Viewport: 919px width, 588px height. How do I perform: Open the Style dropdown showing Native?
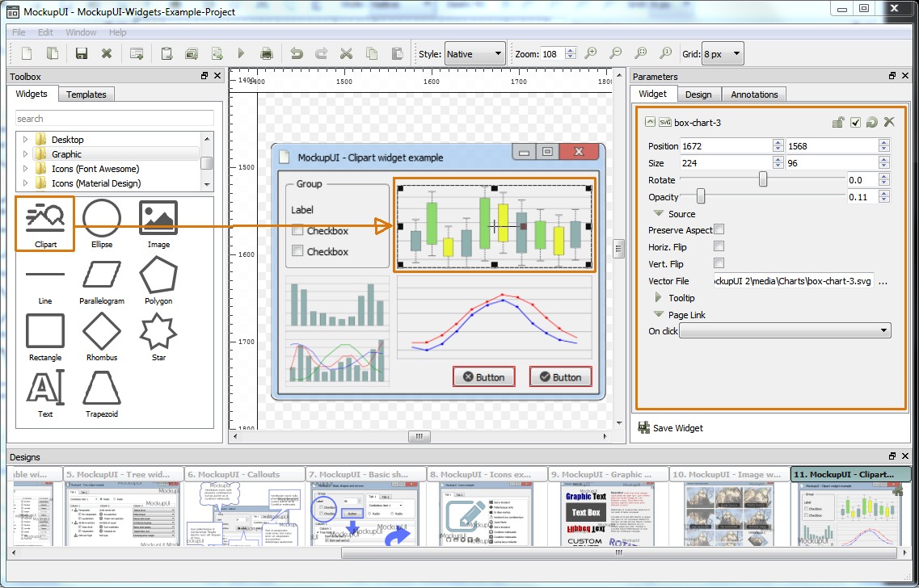point(474,54)
